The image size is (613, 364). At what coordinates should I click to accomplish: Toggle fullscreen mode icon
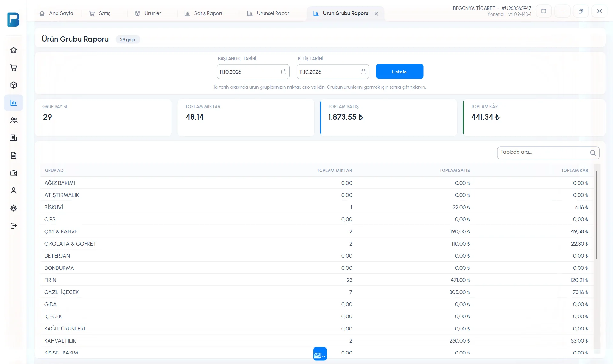544,11
